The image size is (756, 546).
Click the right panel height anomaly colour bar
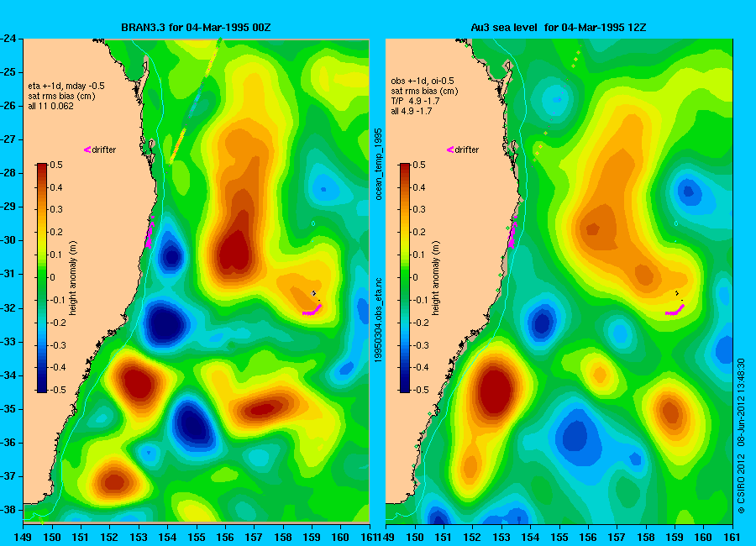click(405, 277)
